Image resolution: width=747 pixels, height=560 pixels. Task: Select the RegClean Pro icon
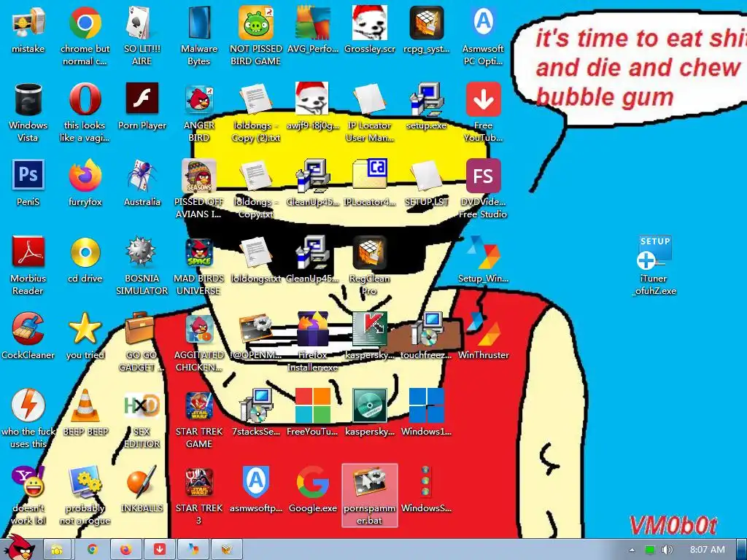[x=370, y=252]
